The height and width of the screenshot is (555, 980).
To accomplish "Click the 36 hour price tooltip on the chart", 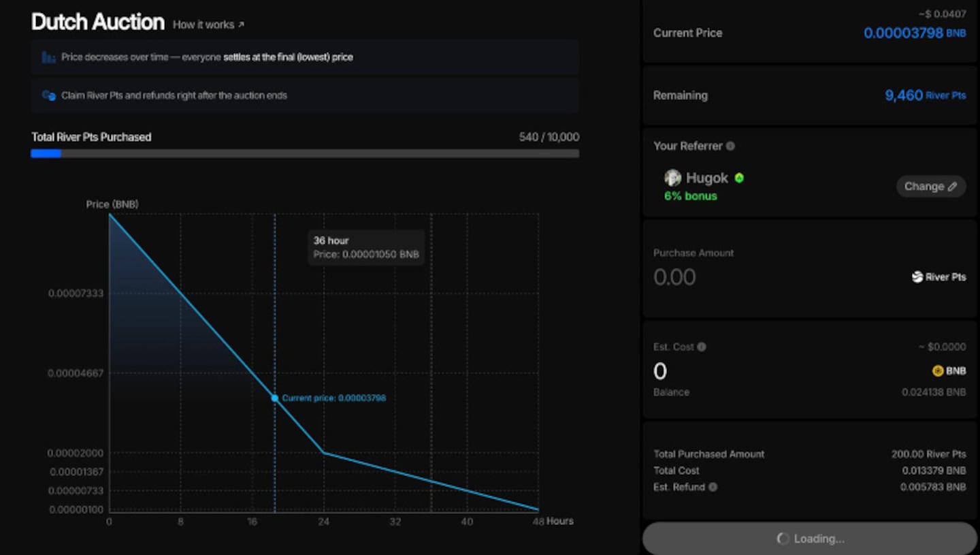I will point(365,247).
